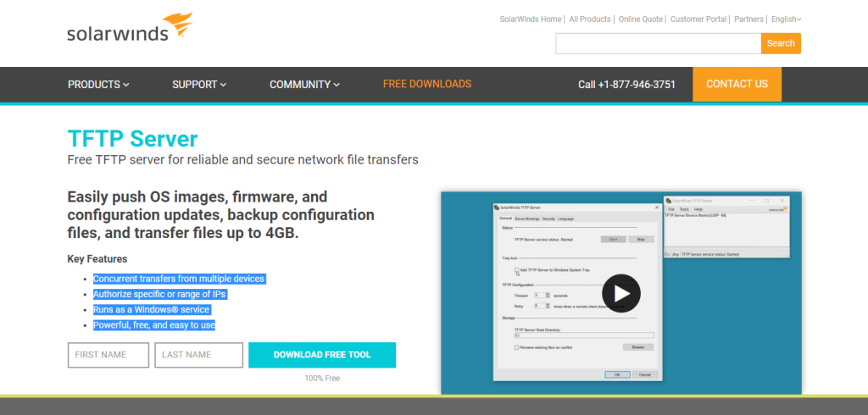The width and height of the screenshot is (868, 415).
Task: Open the SolarWinds Home link
Action: 531,19
